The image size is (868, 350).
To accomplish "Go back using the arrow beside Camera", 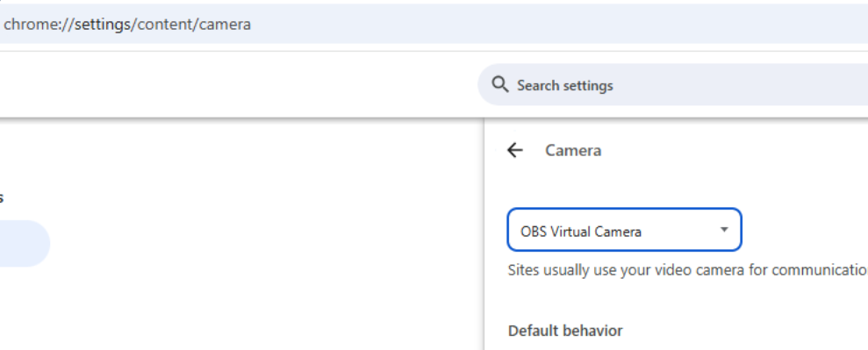I will pos(515,150).
